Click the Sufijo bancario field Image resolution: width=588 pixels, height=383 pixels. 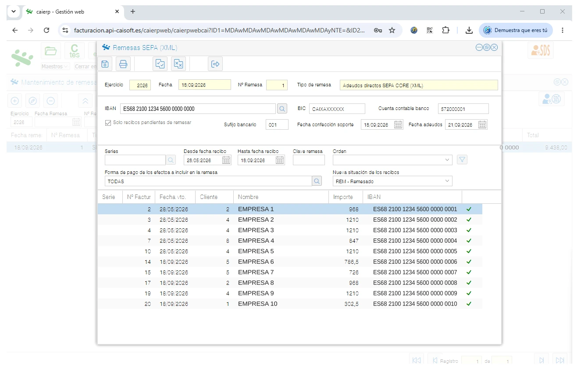tap(277, 124)
